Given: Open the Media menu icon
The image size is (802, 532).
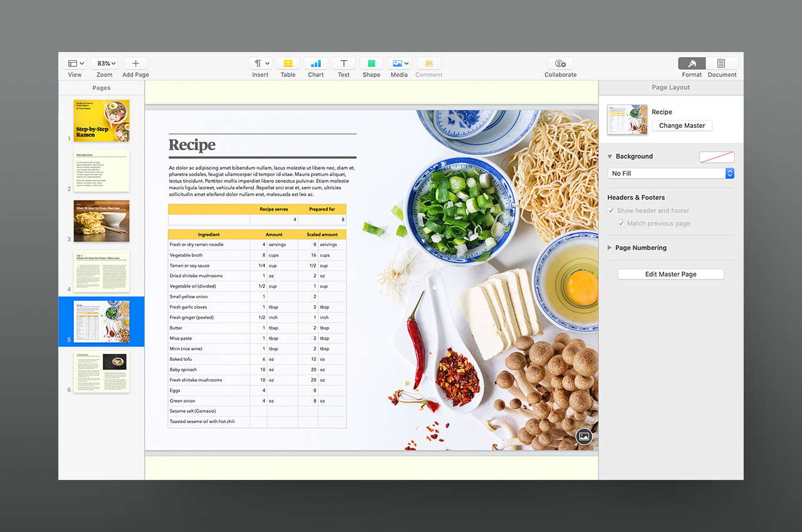Looking at the screenshot, I should coord(398,63).
